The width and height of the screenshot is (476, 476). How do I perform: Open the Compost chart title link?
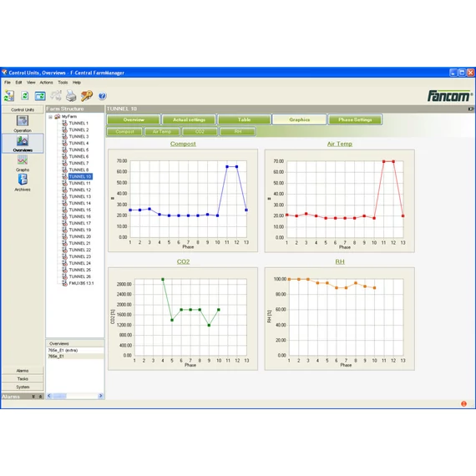point(183,144)
